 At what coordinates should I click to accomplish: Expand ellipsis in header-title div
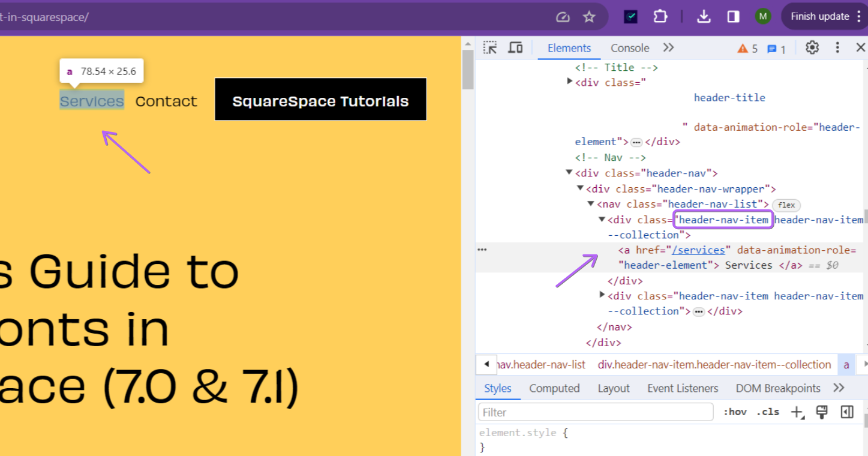636,143
